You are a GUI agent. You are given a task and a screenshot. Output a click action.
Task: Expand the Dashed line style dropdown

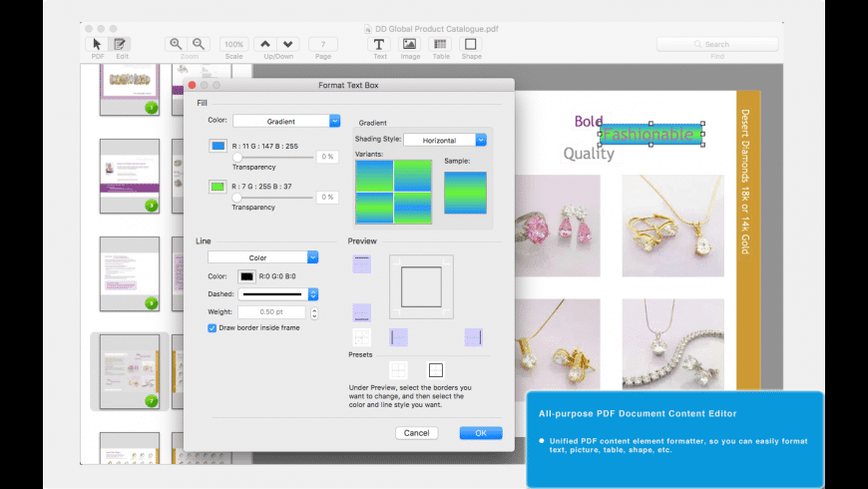278,294
